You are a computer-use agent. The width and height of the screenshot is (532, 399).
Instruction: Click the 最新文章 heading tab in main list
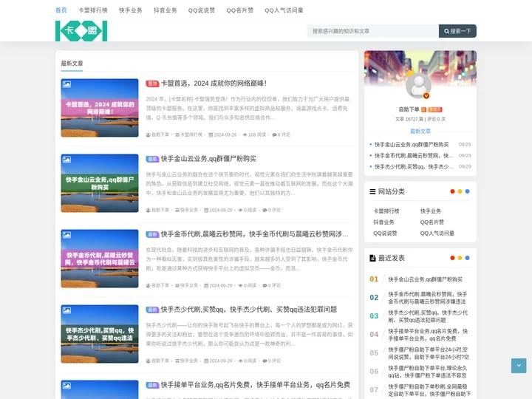click(72, 64)
